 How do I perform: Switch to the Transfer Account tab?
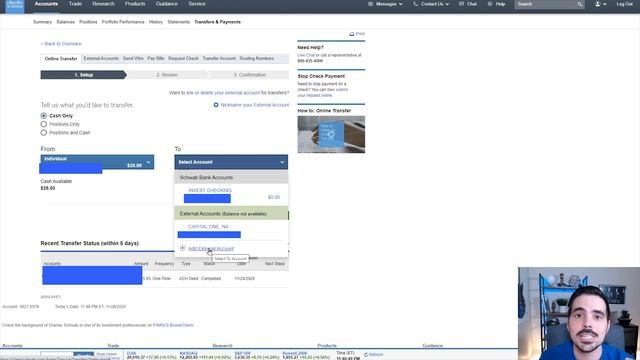[x=219, y=59]
